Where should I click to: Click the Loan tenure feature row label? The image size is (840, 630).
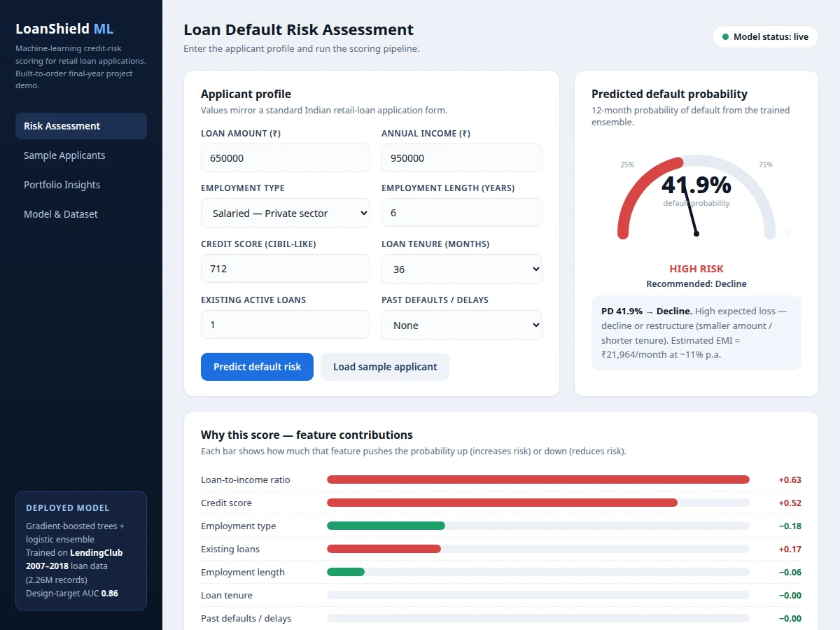click(227, 596)
